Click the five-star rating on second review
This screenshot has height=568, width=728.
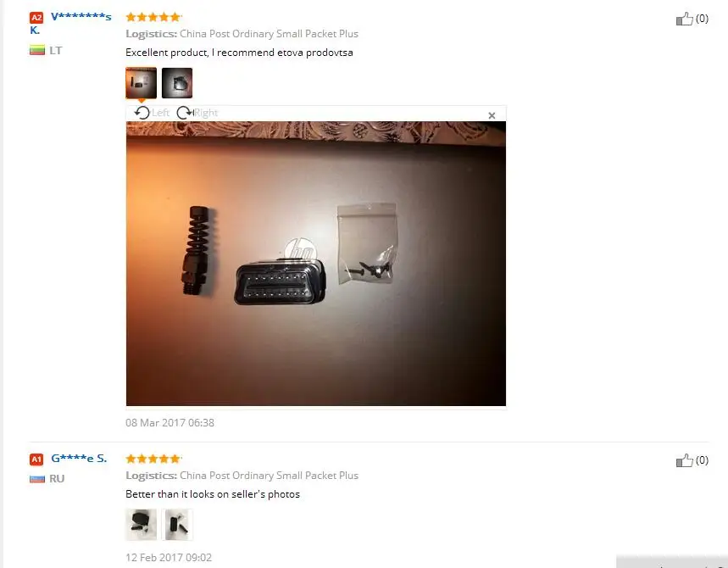pyautogui.click(x=153, y=459)
